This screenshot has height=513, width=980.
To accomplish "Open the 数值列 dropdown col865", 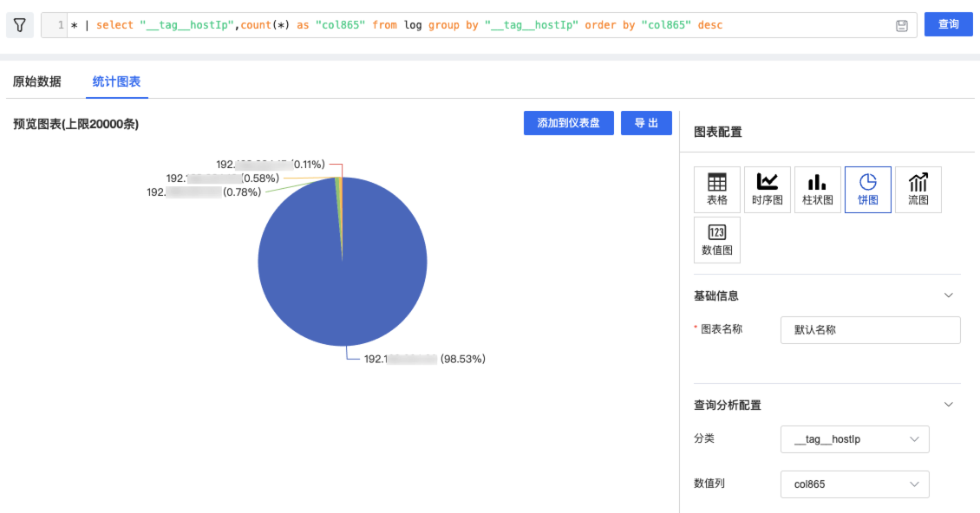I will pos(854,484).
